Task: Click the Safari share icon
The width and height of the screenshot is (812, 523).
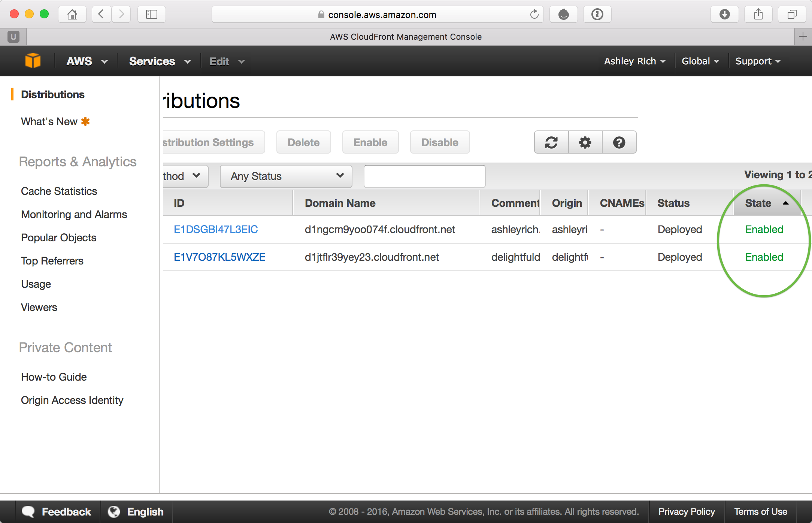Action: coord(758,15)
